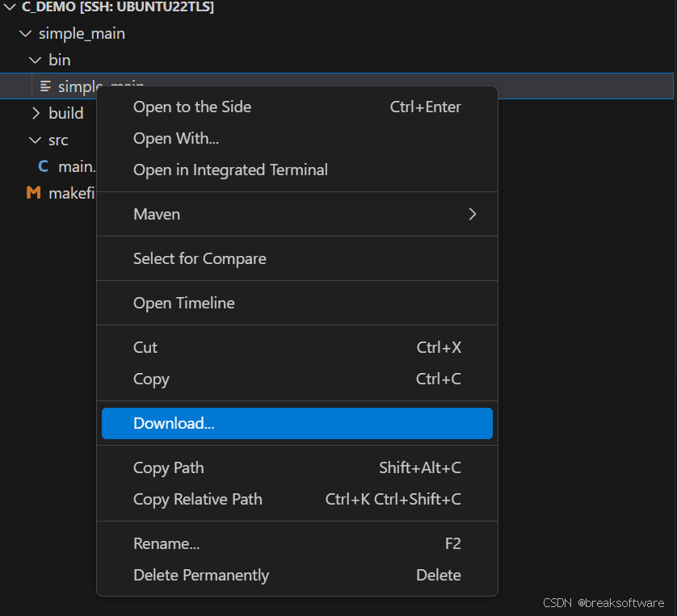Collapse the C_DEMO workspace root chevron

(x=10, y=7)
